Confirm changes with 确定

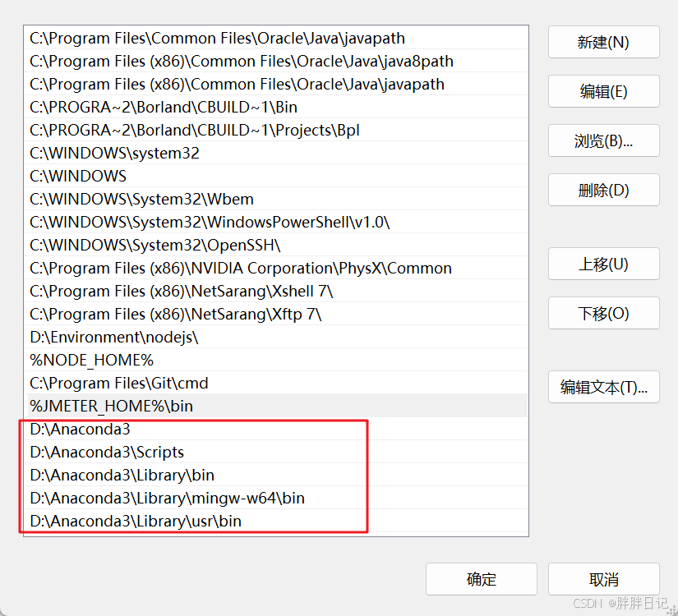pyautogui.click(x=482, y=579)
